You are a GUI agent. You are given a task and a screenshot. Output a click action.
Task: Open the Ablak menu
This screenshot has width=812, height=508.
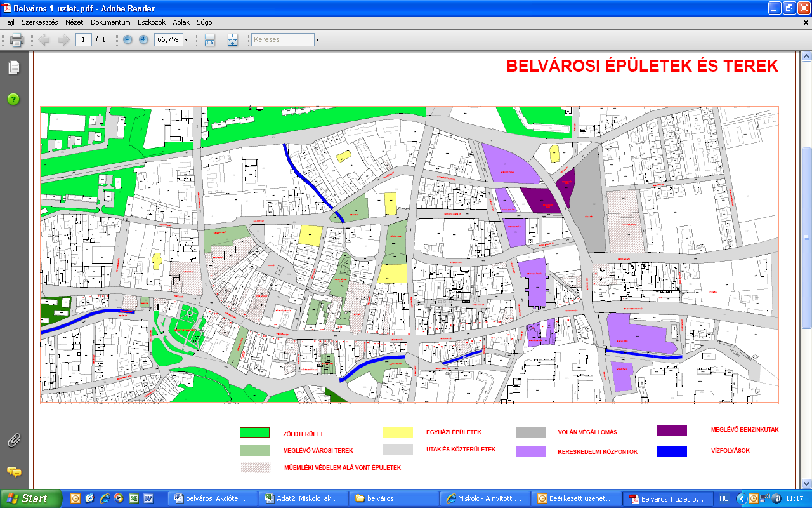click(x=181, y=22)
